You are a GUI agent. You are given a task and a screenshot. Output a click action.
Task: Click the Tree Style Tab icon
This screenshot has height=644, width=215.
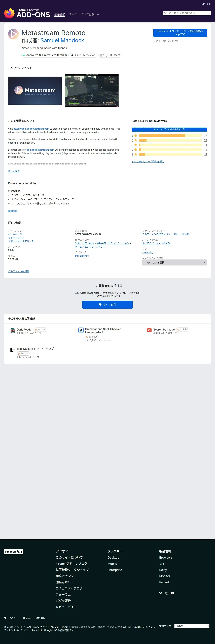click(13, 350)
